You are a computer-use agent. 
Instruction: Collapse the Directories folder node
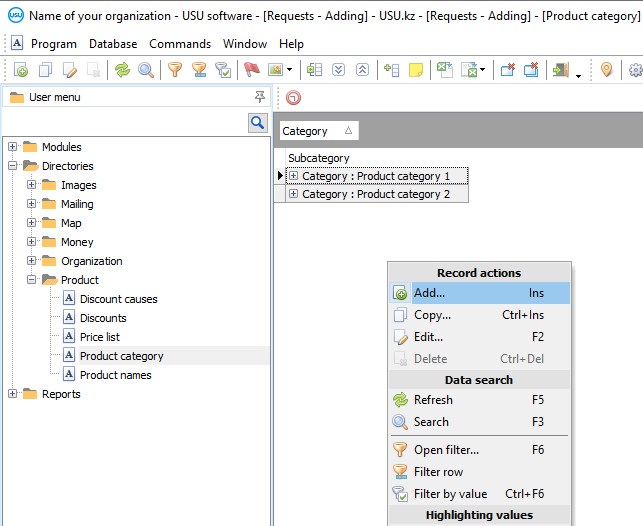tap(13, 166)
